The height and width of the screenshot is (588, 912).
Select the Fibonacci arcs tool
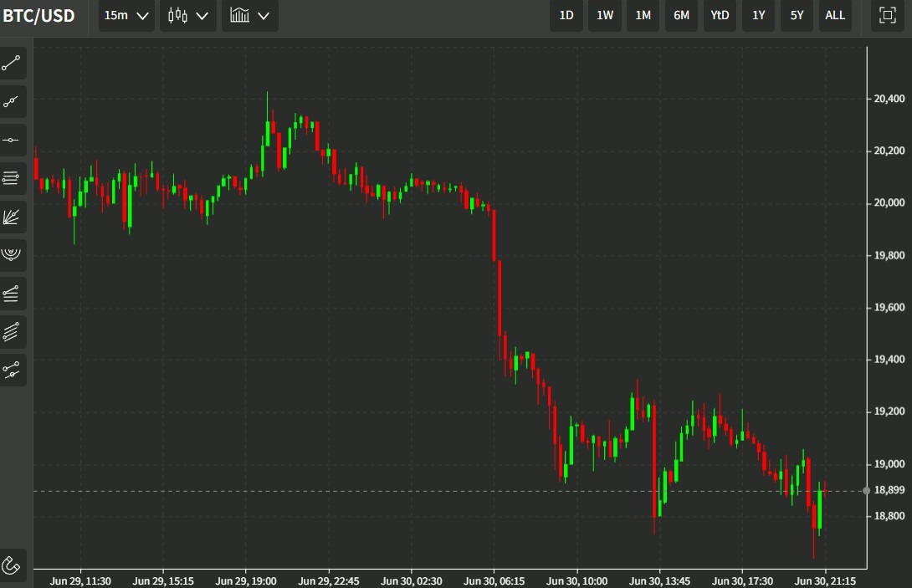coord(13,254)
